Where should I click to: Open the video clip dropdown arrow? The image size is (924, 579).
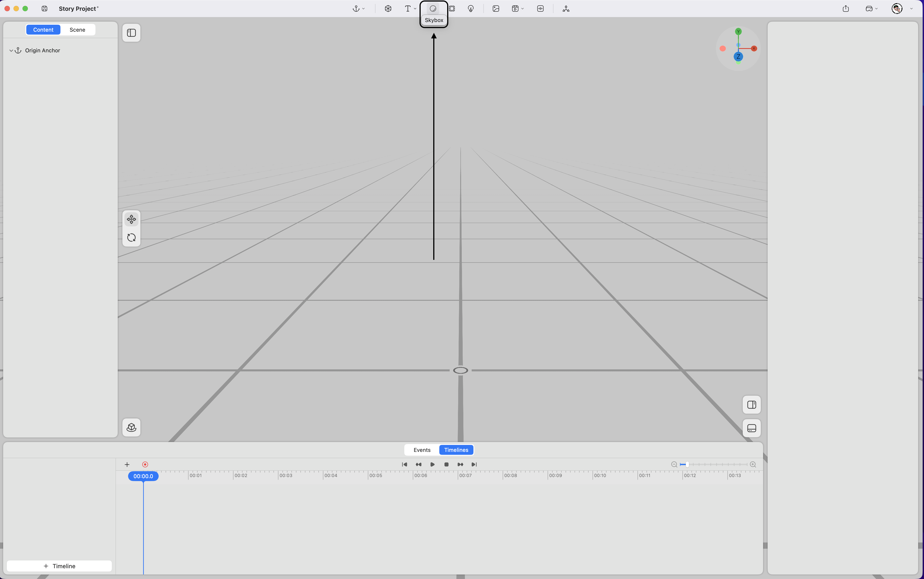tap(522, 9)
